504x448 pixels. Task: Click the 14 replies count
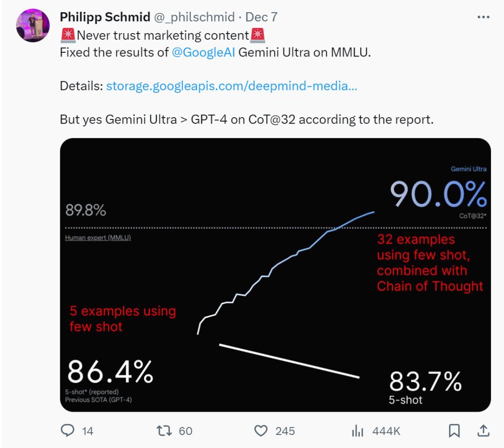(x=87, y=431)
